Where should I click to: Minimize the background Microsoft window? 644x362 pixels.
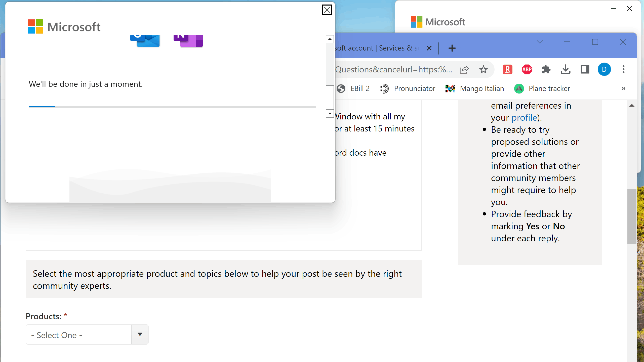613,9
